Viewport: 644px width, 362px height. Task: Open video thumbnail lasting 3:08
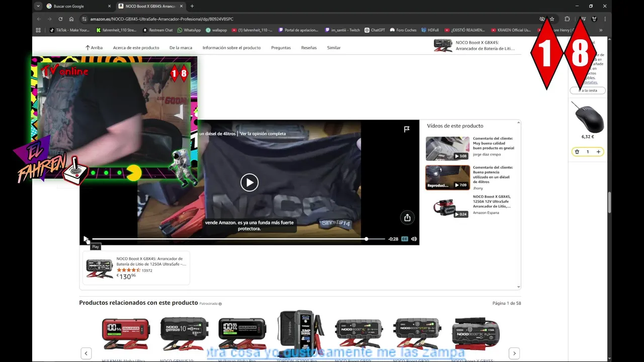tap(447, 148)
